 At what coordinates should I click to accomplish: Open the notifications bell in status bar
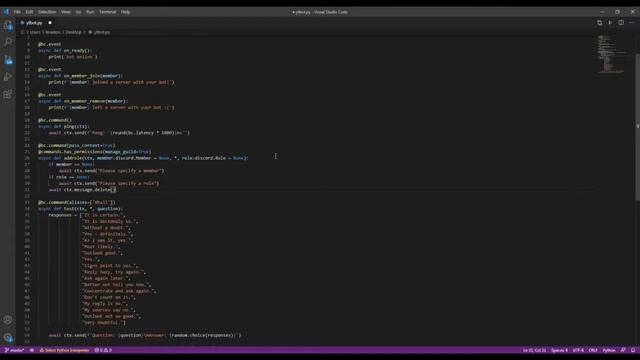633,350
